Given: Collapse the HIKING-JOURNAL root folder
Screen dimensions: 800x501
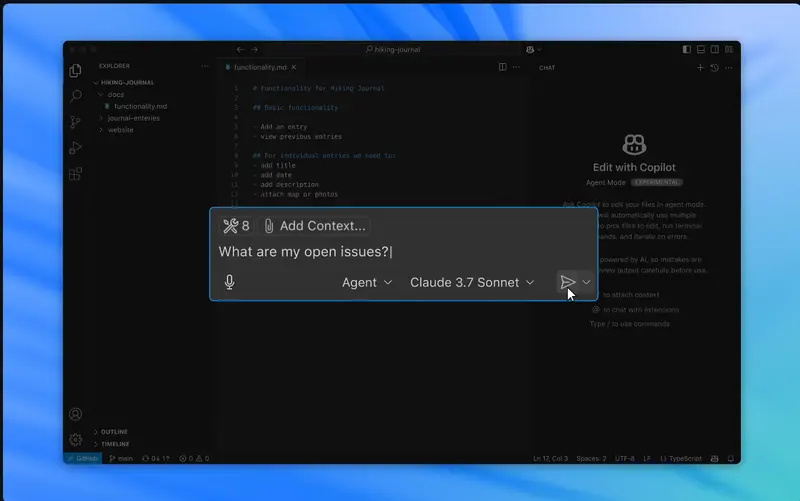Looking at the screenshot, I should pyautogui.click(x=125, y=82).
